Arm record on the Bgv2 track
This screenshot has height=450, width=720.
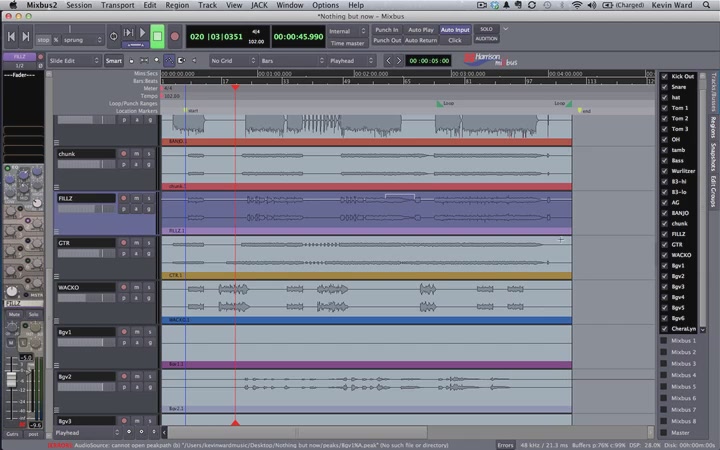(x=124, y=376)
